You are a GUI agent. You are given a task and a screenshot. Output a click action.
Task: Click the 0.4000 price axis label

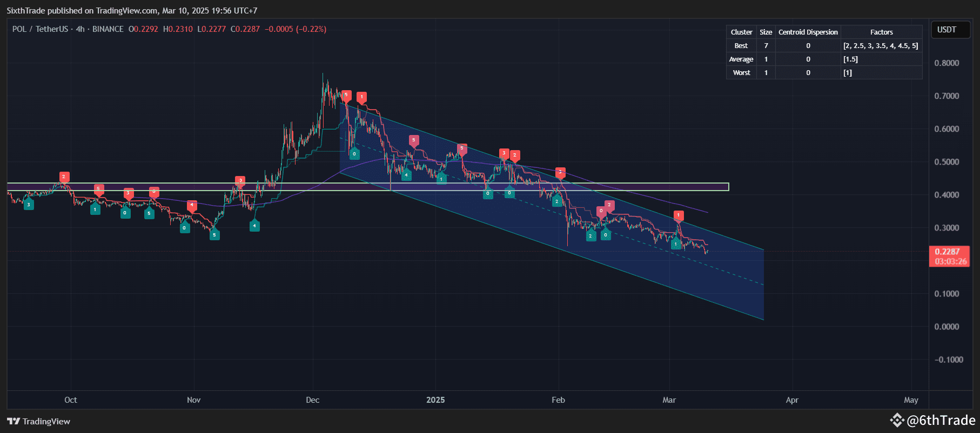click(947, 195)
